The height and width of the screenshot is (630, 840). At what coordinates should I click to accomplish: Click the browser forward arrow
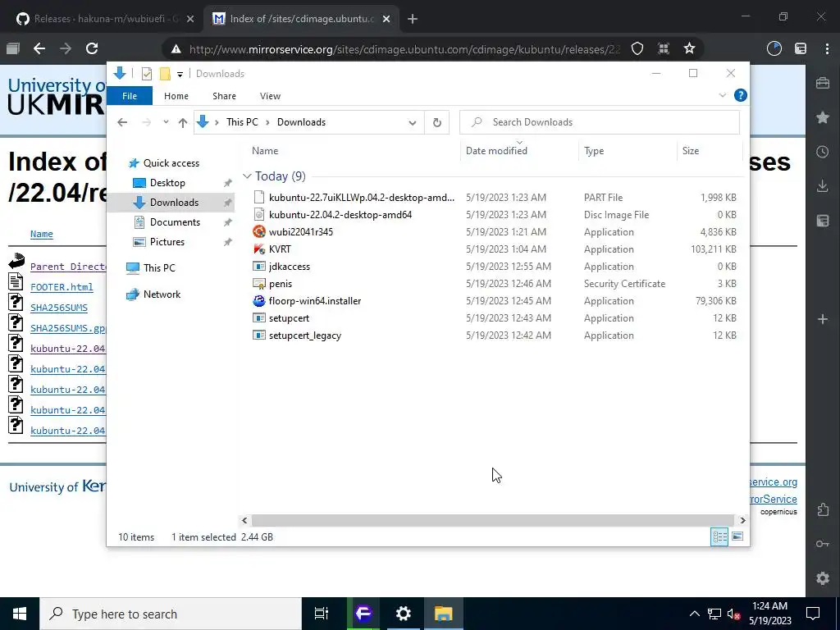66,48
